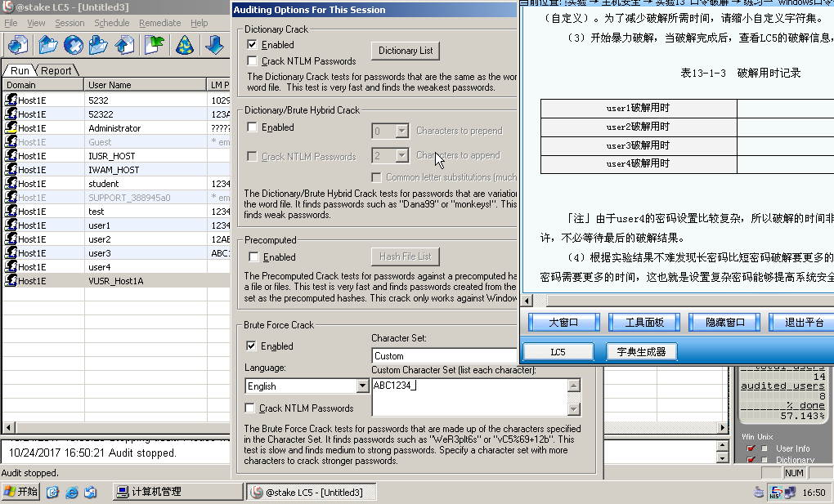Click the 工具面板 button
Viewport: 834px width, 504px height.
[644, 322]
